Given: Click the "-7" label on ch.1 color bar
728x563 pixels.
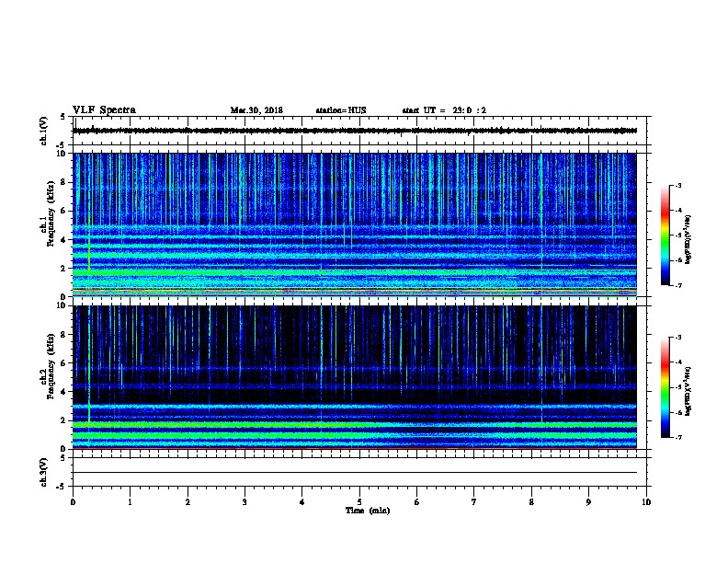Looking at the screenshot, I should (x=677, y=285).
